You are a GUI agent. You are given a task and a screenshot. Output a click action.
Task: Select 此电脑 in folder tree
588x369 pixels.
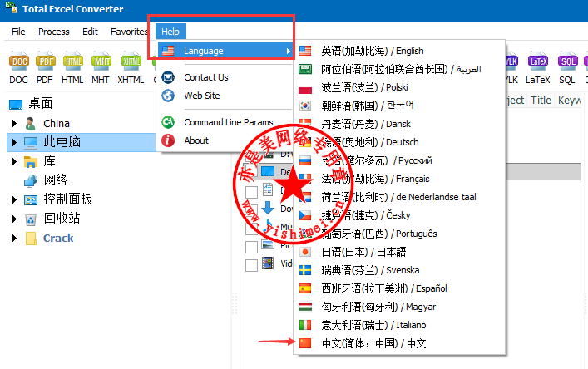(62, 142)
